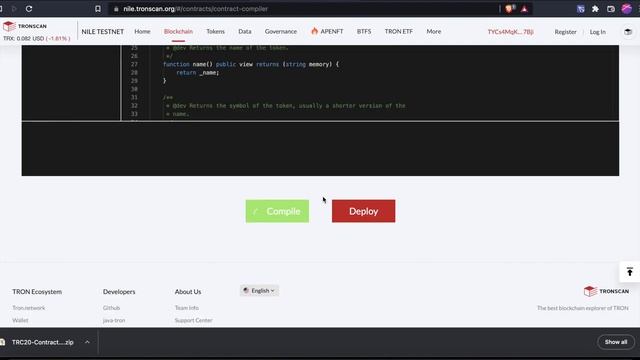Bookmark this page with the bookmark icon
Viewport: 640px width, 360px height.
[x=98, y=9]
